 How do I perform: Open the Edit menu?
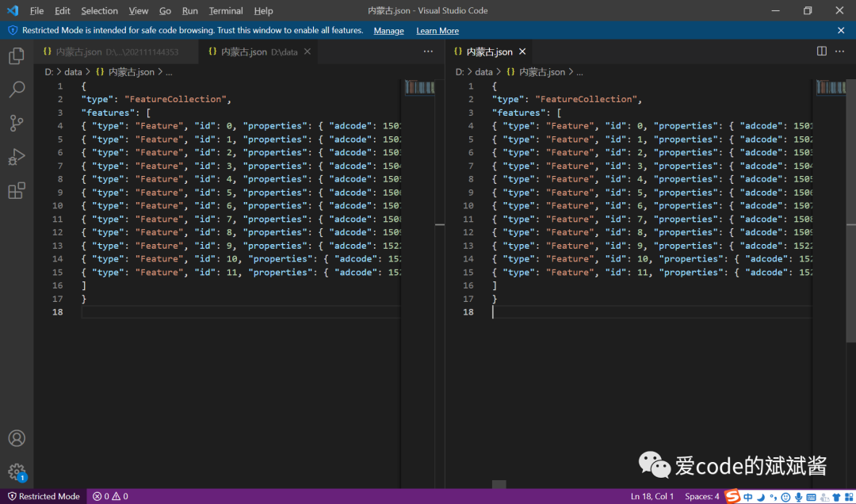(63, 10)
